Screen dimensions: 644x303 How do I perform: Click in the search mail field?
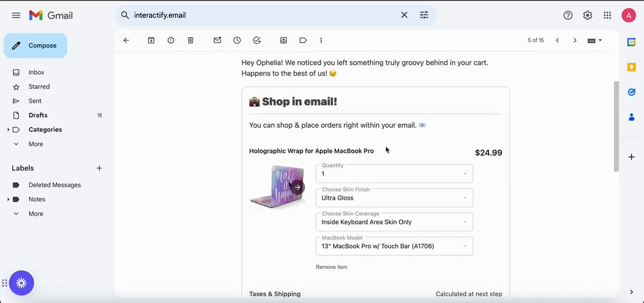pos(263,15)
